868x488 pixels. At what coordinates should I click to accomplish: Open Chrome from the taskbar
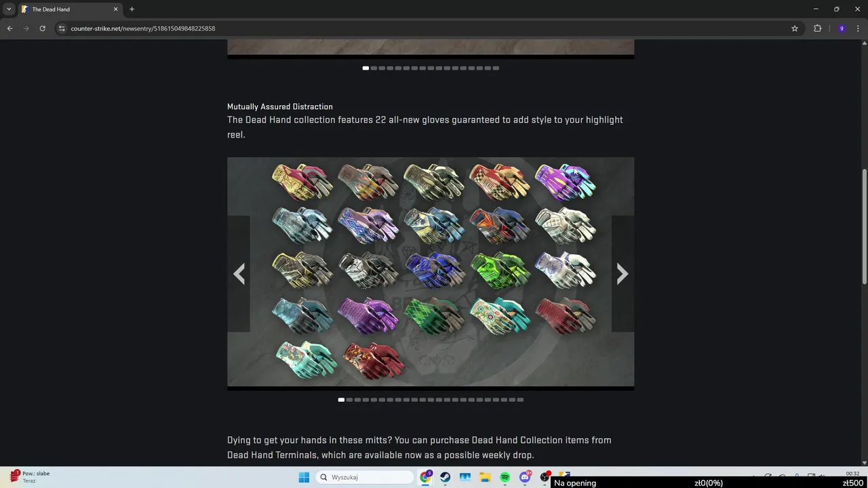[426, 477]
